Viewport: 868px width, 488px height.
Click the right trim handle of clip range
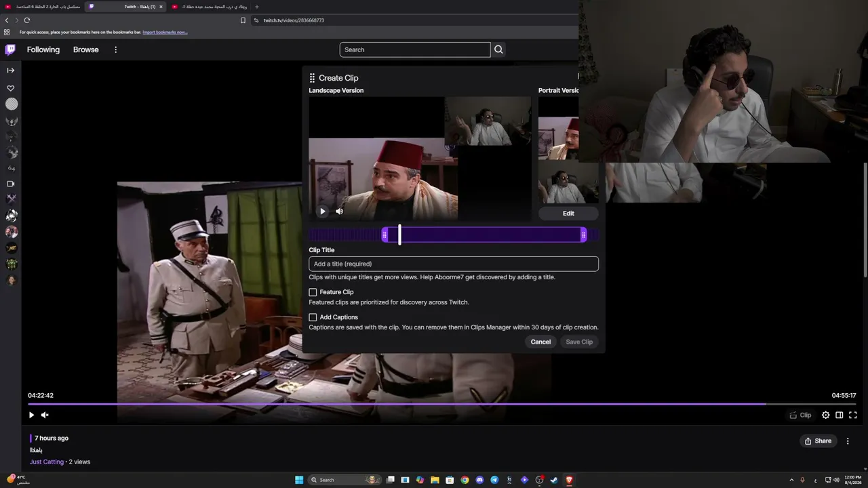pyautogui.click(x=583, y=235)
